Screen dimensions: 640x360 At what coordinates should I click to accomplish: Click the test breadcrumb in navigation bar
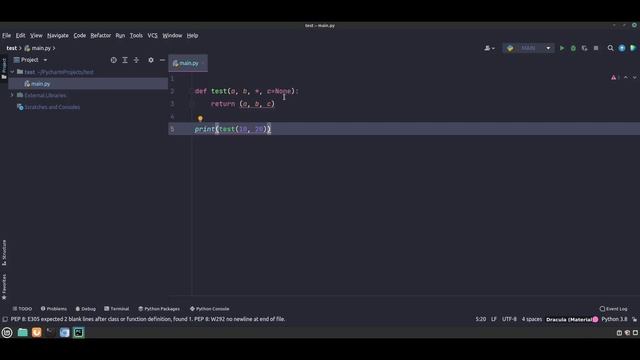click(x=11, y=48)
